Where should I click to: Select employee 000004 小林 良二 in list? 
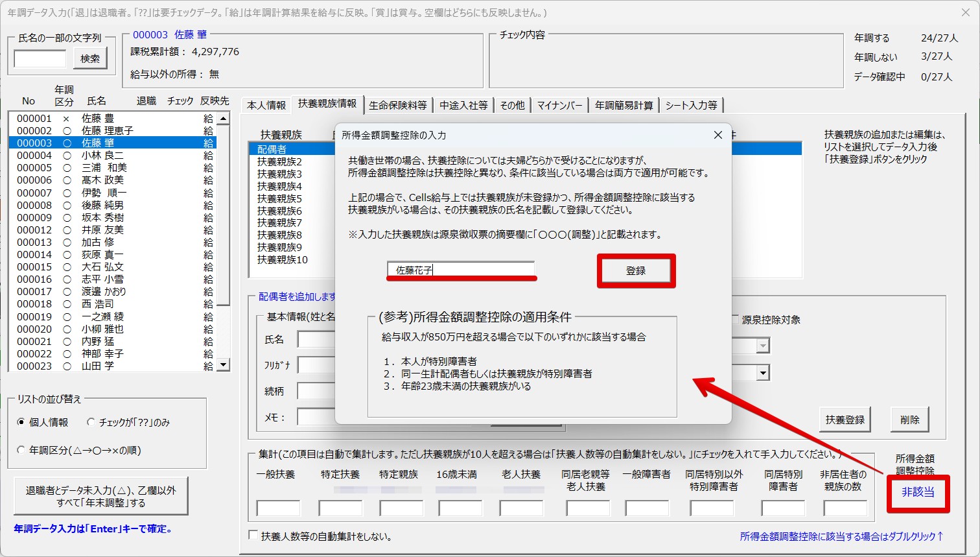point(102,156)
